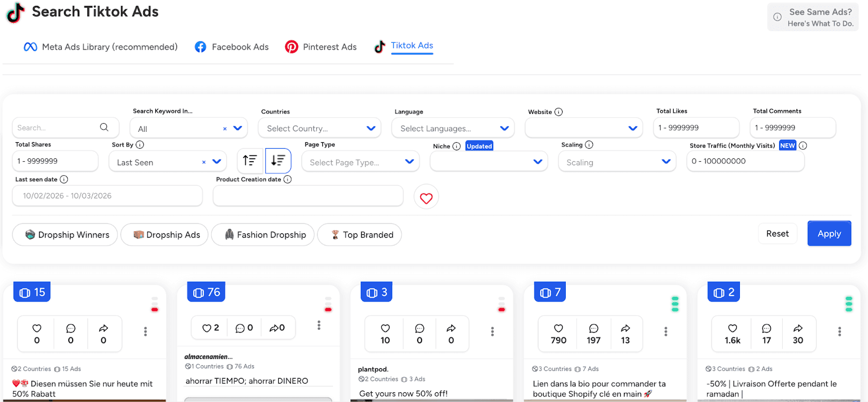The height and width of the screenshot is (402, 868).
Task: Click the Store Traffic info icon
Action: pos(803,145)
